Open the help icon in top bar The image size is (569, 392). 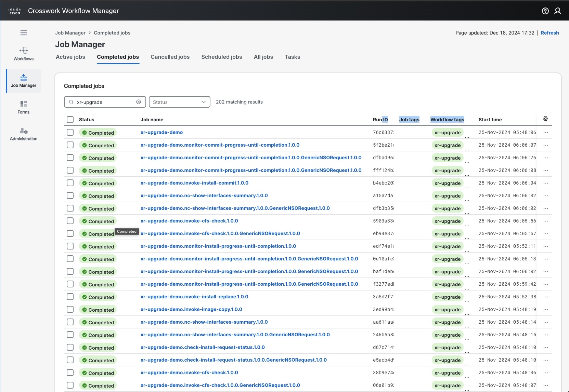(x=545, y=11)
